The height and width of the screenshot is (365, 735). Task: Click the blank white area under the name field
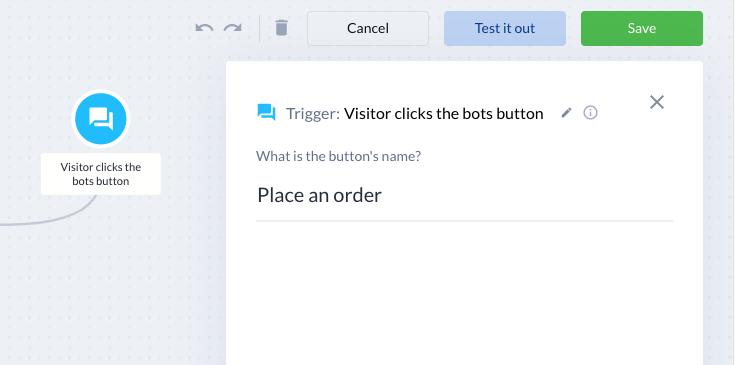point(464,291)
